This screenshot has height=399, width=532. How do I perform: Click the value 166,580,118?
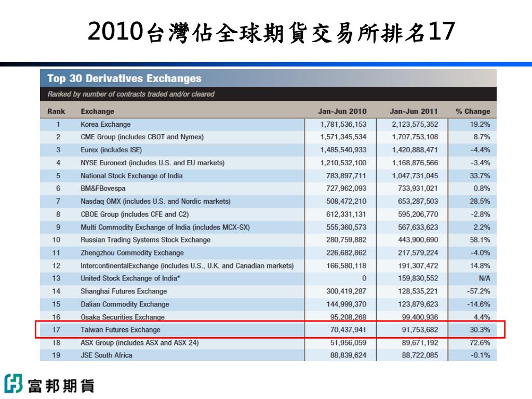(346, 265)
